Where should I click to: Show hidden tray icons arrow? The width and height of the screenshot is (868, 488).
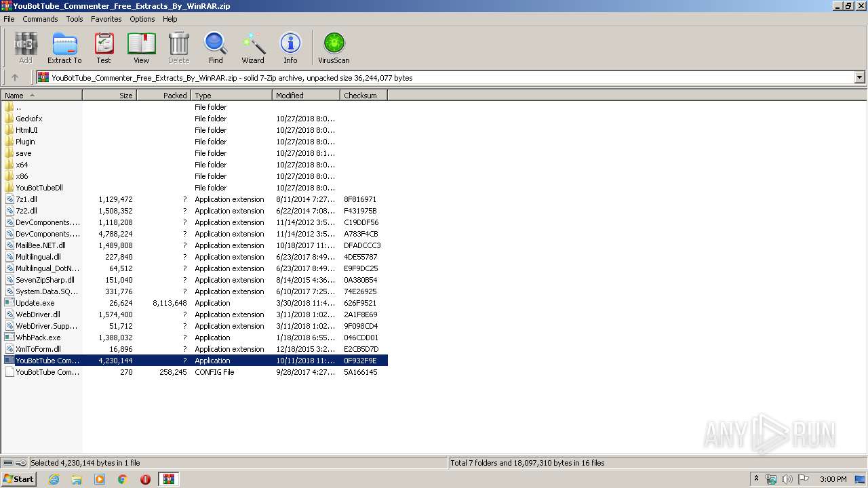tap(756, 479)
